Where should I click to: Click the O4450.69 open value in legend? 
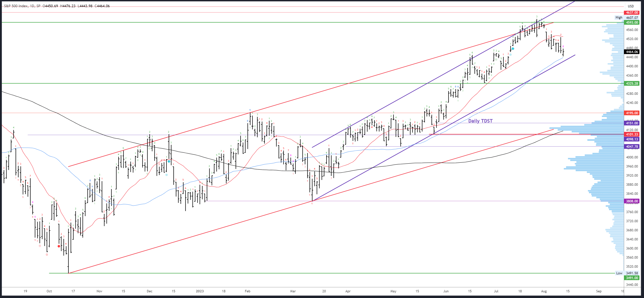coord(50,6)
